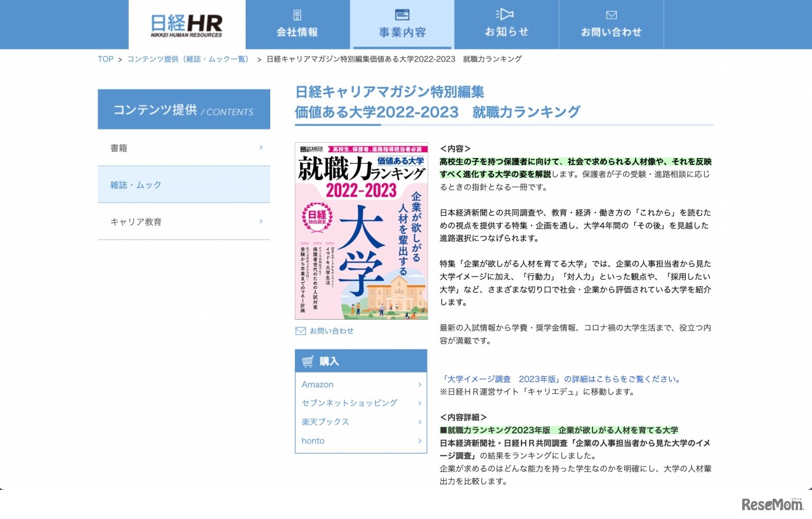Screen dimensions: 812x519
Task: Click the note ※日経ＨＲ運営サイト「キャリエデュ」に移動します。
Action: click(x=537, y=391)
